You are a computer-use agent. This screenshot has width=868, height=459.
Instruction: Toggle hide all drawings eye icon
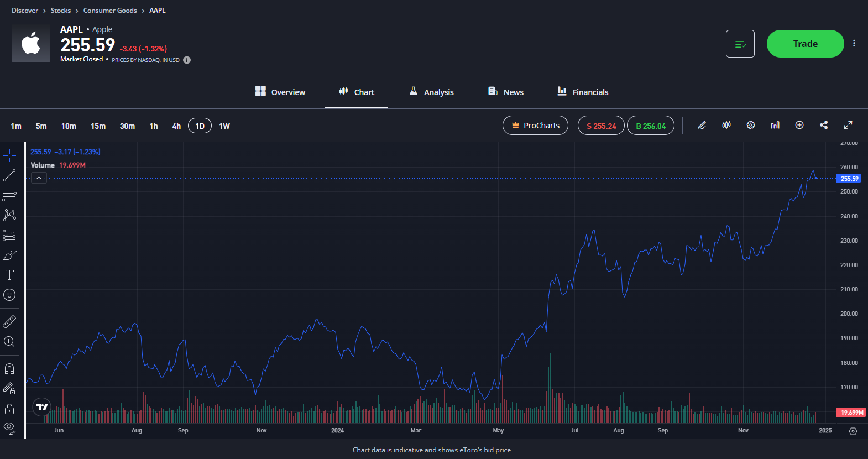tap(9, 427)
